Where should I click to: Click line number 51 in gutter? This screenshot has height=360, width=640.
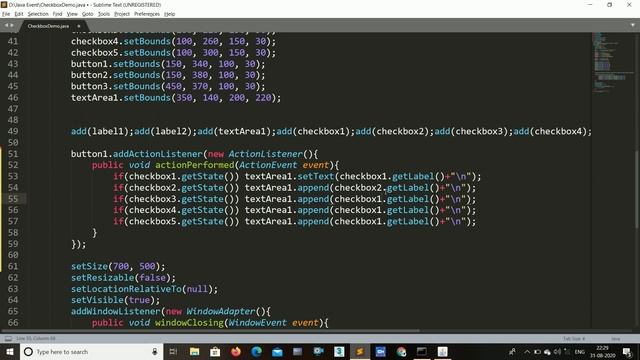[x=13, y=154]
